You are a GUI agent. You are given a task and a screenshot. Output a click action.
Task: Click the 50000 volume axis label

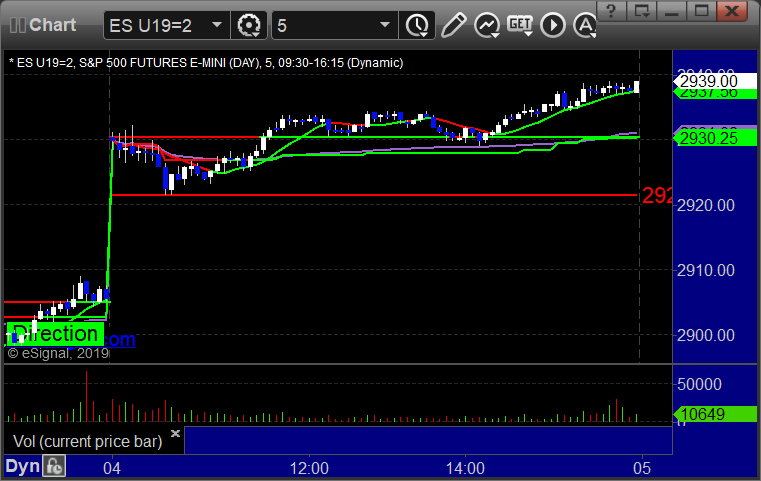(699, 384)
